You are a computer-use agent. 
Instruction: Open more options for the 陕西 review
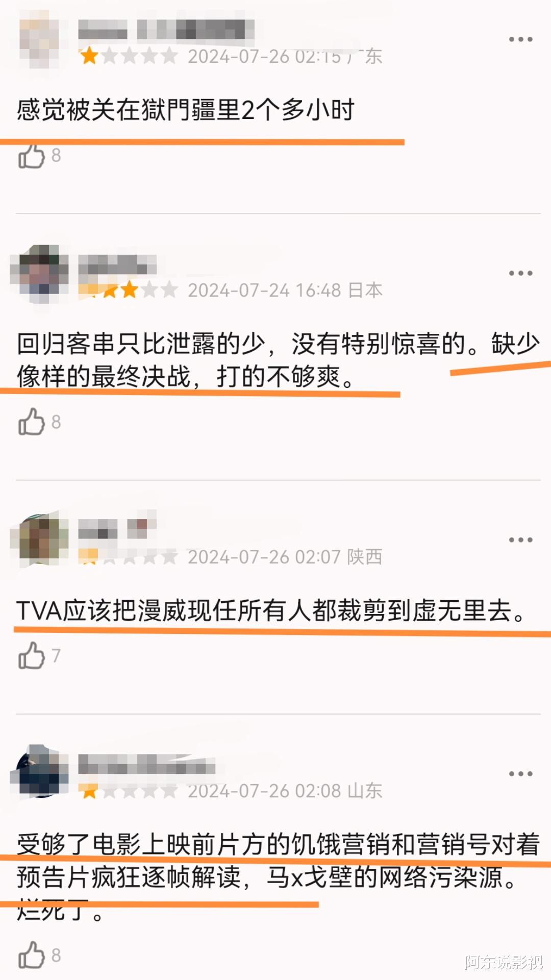[x=520, y=540]
